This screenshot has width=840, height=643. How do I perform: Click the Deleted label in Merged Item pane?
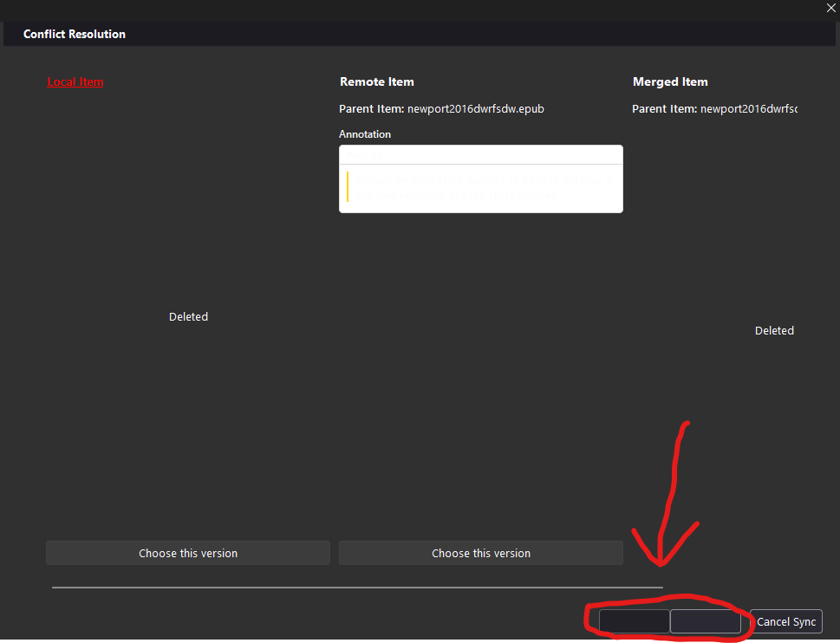click(x=774, y=331)
